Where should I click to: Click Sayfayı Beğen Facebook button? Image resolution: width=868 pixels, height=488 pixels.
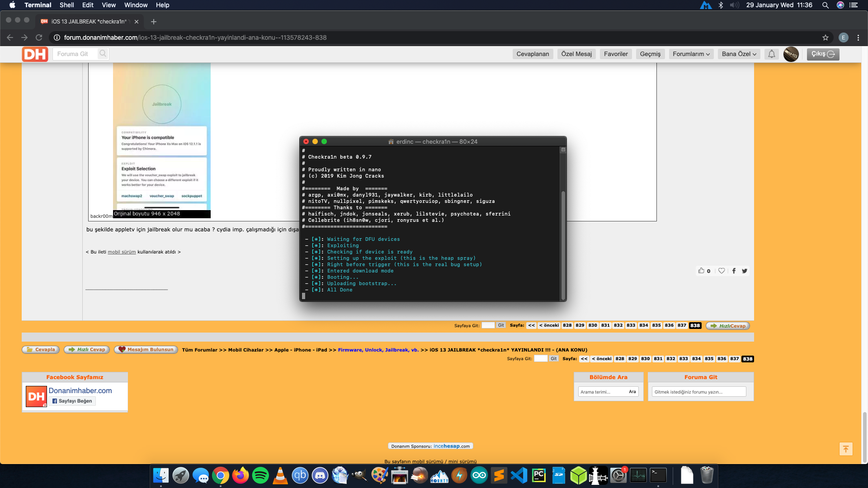pos(72,401)
